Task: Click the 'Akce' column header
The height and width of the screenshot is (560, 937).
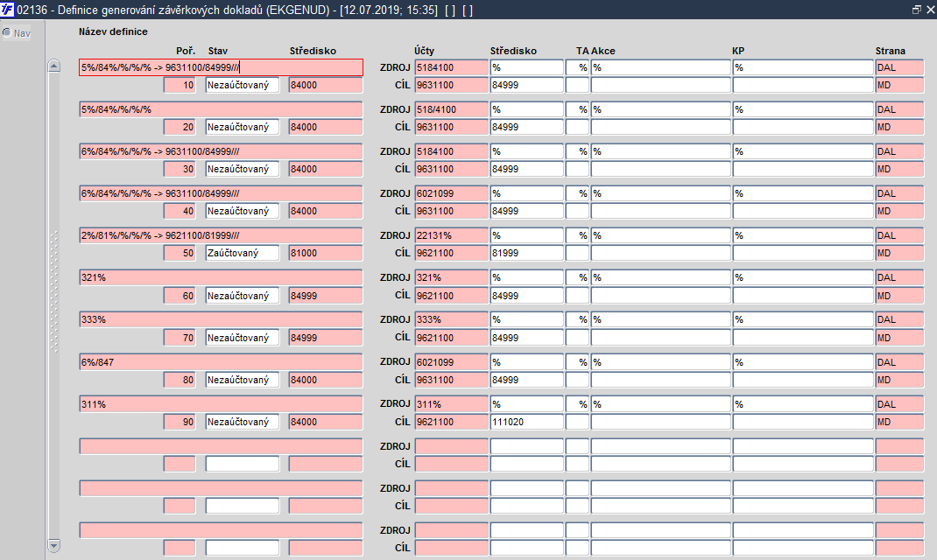Action: 603,51
